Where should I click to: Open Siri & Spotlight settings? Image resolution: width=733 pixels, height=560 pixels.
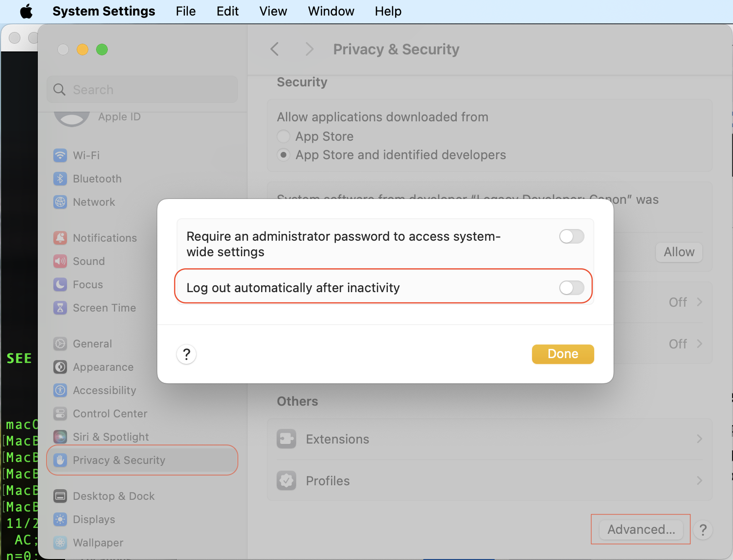(111, 437)
